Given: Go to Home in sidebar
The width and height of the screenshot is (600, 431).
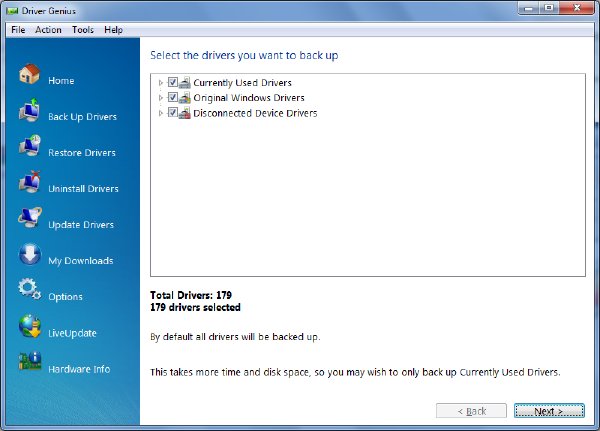Looking at the screenshot, I should (x=61, y=81).
